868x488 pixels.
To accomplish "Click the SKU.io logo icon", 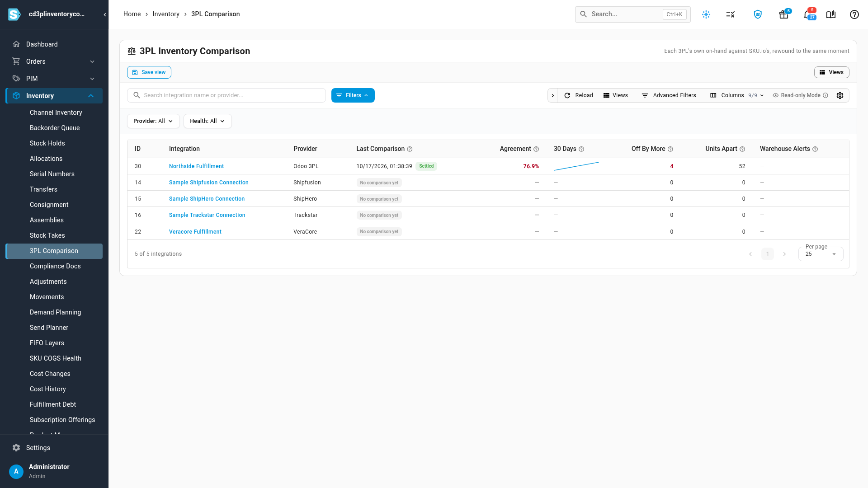I will [x=14, y=14].
